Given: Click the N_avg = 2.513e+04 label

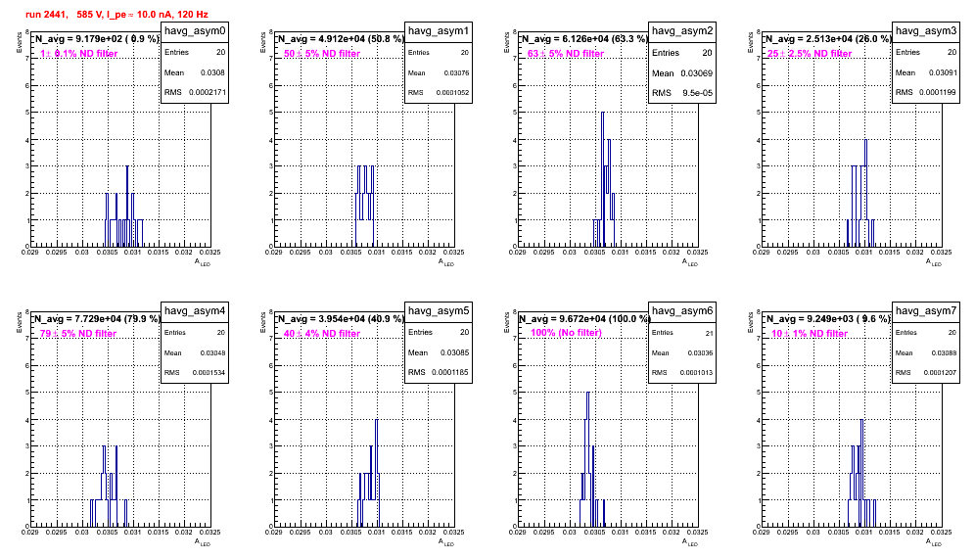Looking at the screenshot, I should point(827,39).
